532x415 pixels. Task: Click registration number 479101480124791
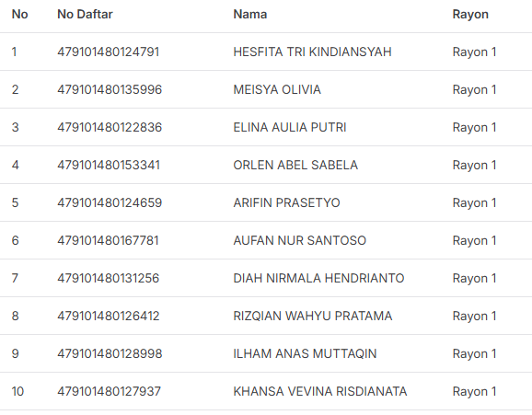(109, 52)
